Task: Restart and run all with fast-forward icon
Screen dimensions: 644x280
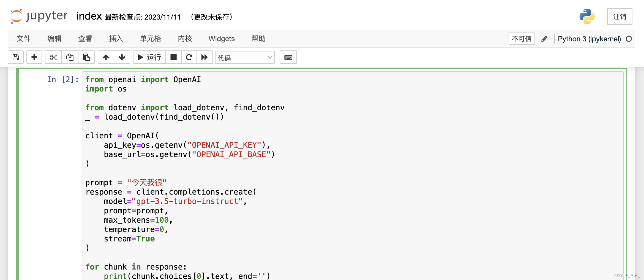Action: point(204,57)
